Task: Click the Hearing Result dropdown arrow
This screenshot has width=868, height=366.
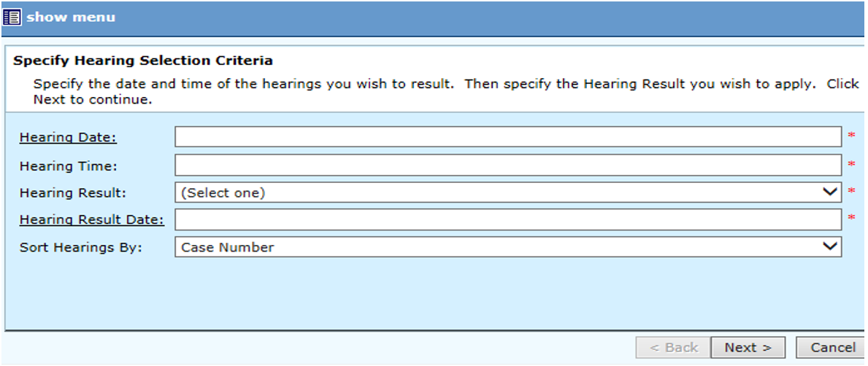Action: pyautogui.click(x=830, y=192)
